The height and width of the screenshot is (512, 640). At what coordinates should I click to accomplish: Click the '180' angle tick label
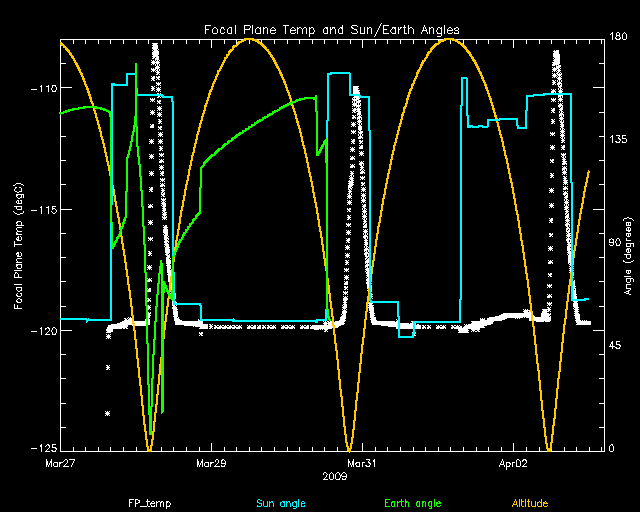pyautogui.click(x=618, y=38)
